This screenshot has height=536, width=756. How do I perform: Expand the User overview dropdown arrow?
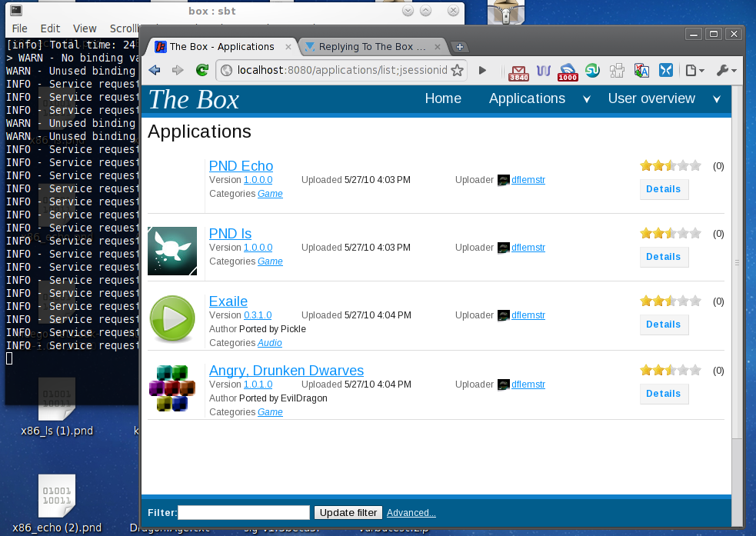[717, 99]
